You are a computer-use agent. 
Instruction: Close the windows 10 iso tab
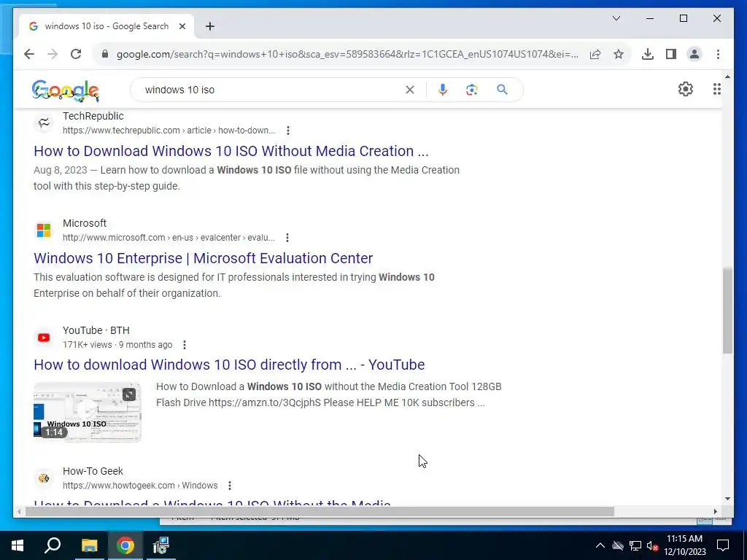(x=182, y=26)
